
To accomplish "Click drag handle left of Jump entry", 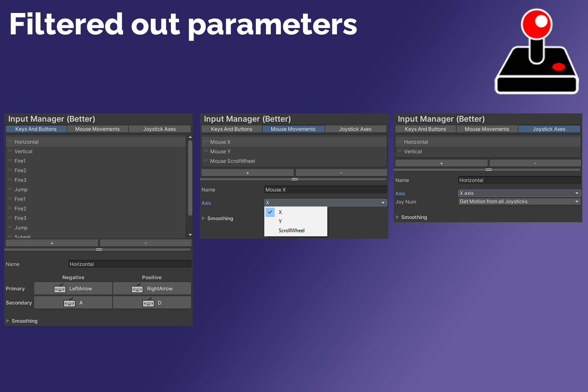I will (10, 189).
